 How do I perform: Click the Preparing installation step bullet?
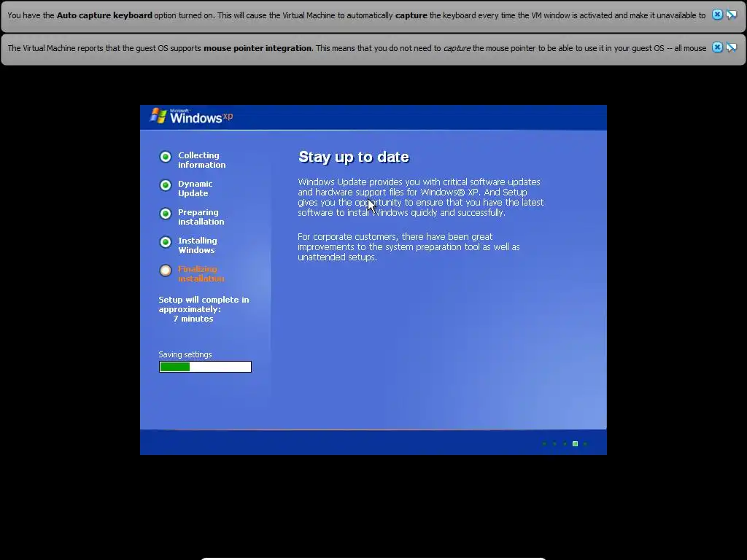pyautogui.click(x=166, y=214)
